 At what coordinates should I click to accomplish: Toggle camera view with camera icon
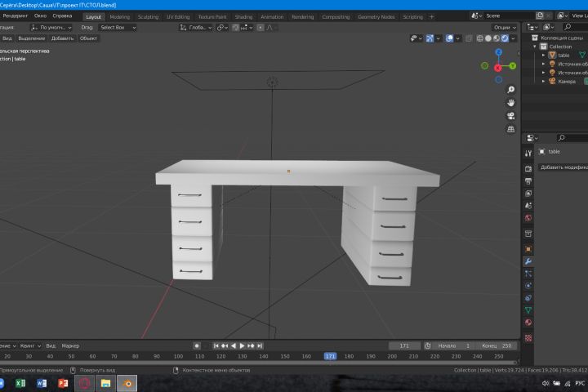coord(510,116)
